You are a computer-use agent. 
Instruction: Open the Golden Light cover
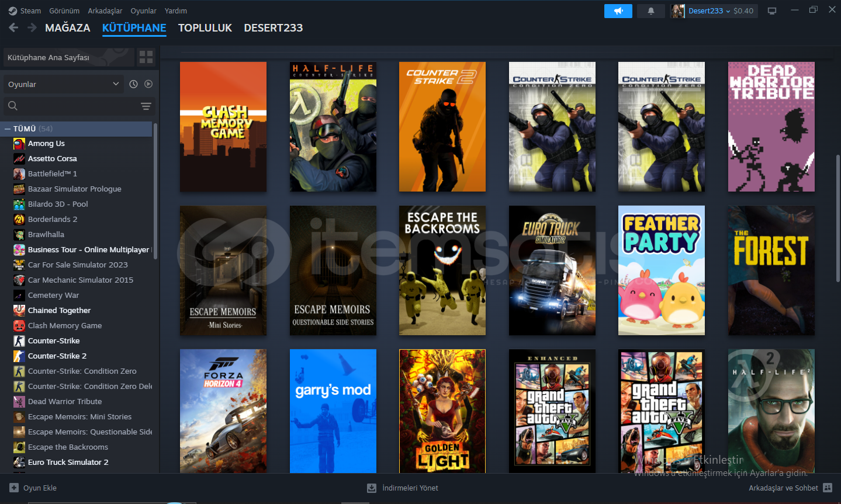[x=442, y=411]
